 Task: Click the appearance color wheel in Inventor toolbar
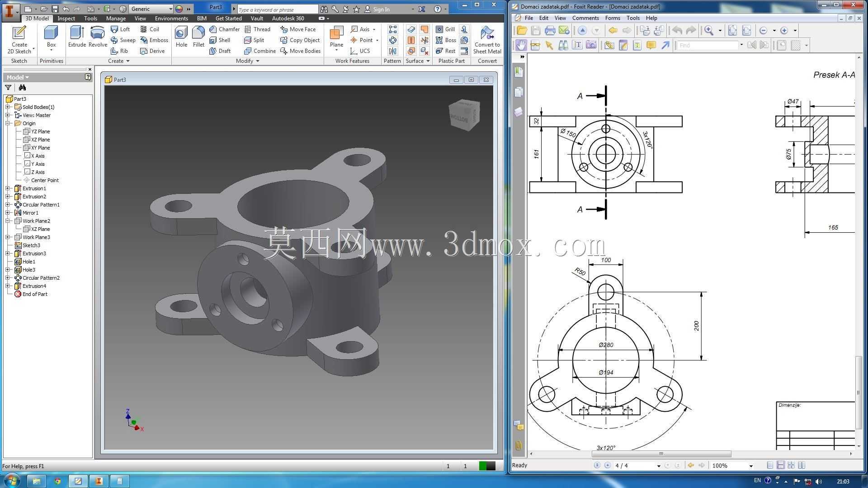179,9
